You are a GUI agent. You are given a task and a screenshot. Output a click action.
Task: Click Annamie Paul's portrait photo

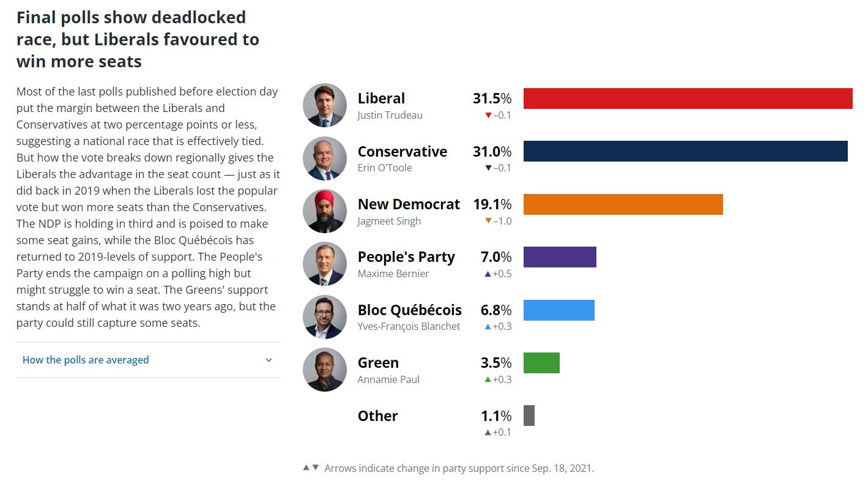324,370
